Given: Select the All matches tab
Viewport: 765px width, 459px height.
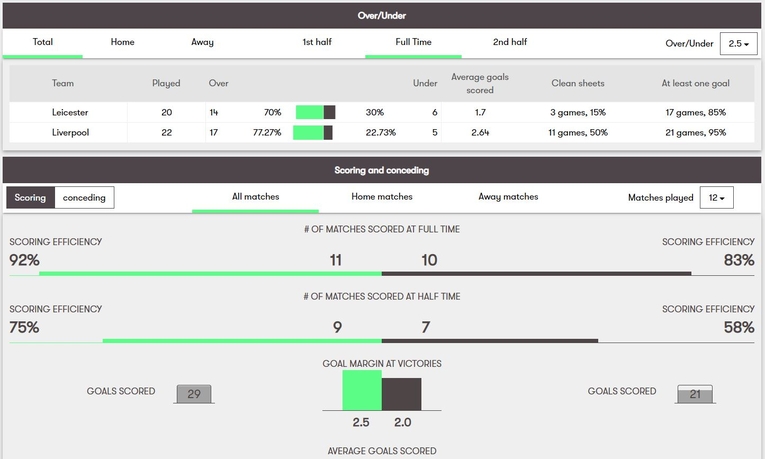Looking at the screenshot, I should coord(255,197).
